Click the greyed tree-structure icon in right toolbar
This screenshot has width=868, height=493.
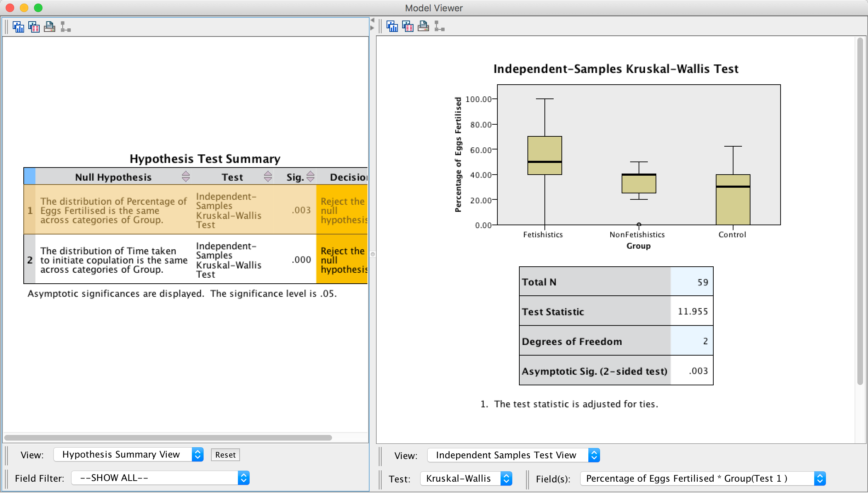[x=439, y=26]
